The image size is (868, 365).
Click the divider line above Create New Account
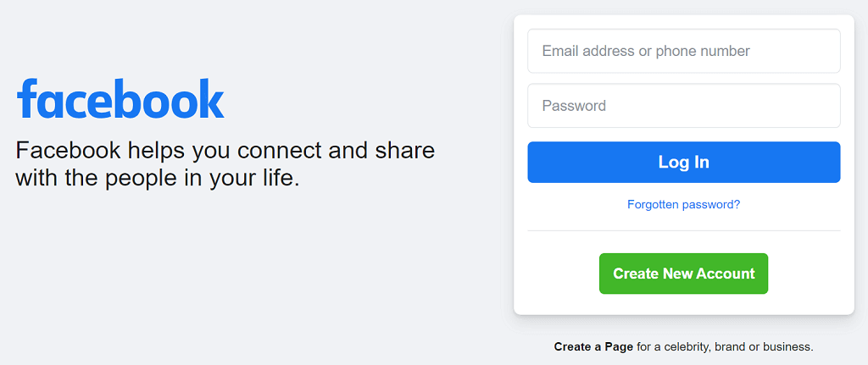pos(683,230)
